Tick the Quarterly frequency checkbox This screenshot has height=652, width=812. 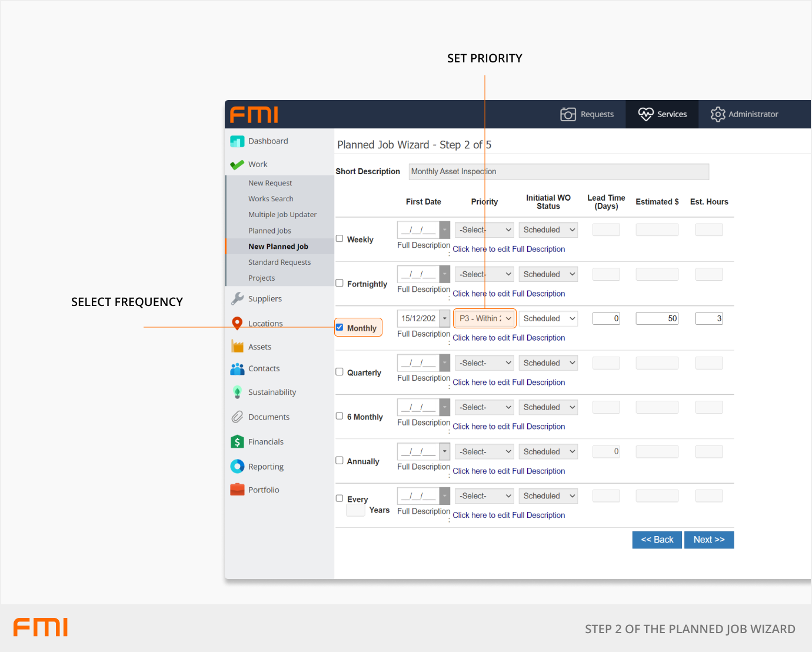(340, 371)
